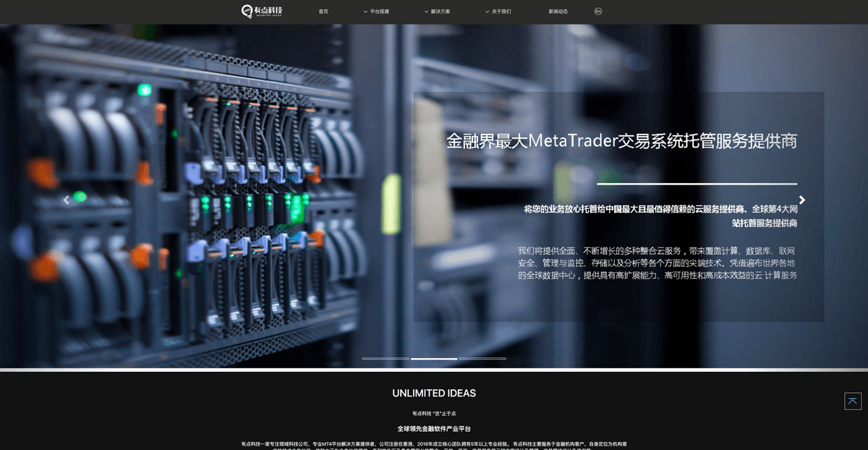Expand the 关于我们 dropdown menu
This screenshot has width=868, height=450.
(498, 12)
